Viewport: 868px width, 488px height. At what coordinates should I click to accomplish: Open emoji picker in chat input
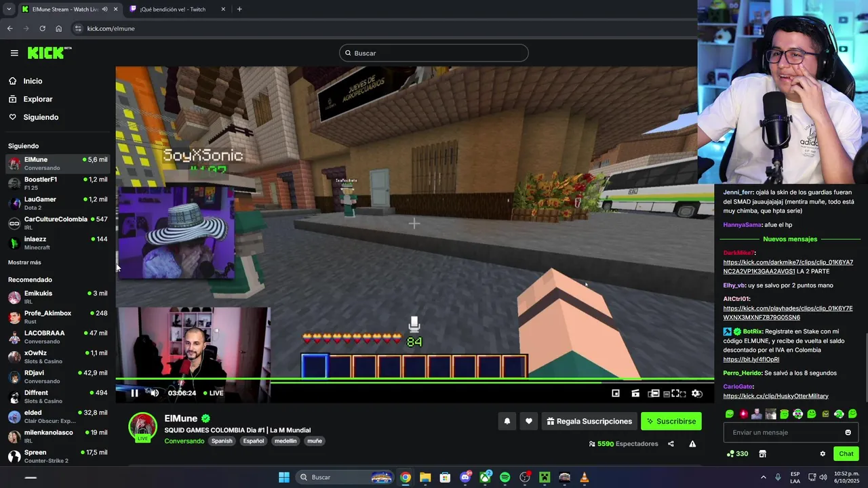tap(848, 432)
